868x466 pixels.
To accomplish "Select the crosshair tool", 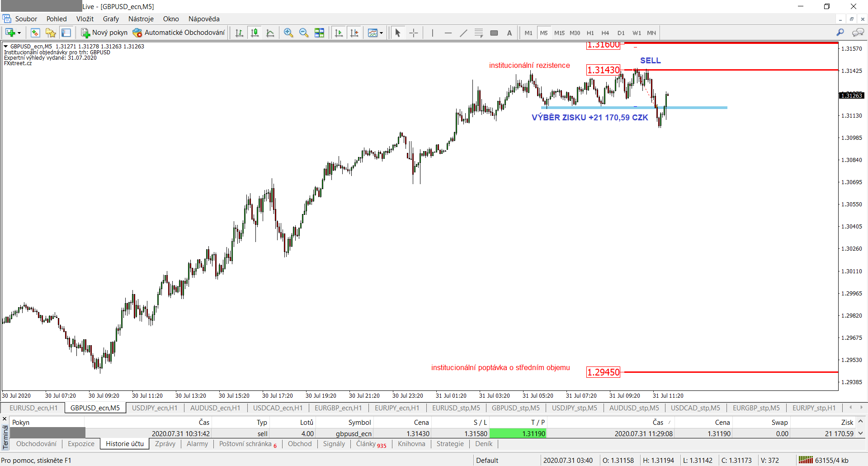I will [x=413, y=33].
